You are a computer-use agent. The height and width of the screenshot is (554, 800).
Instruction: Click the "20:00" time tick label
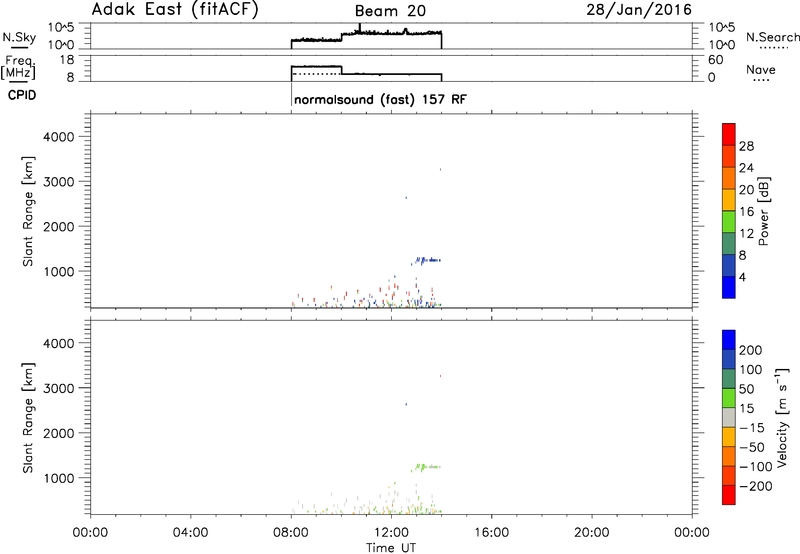point(592,533)
